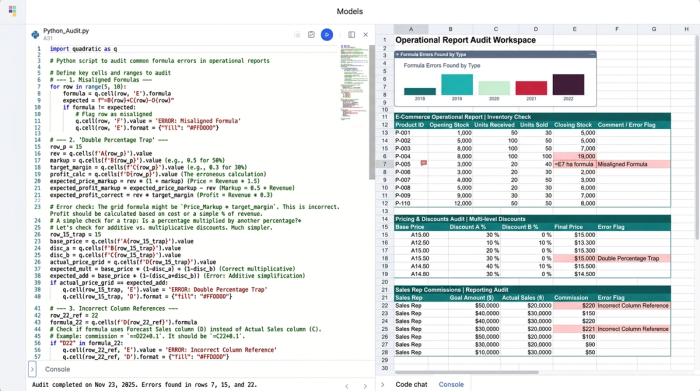Toggle the split panel layout icon

(x=351, y=34)
